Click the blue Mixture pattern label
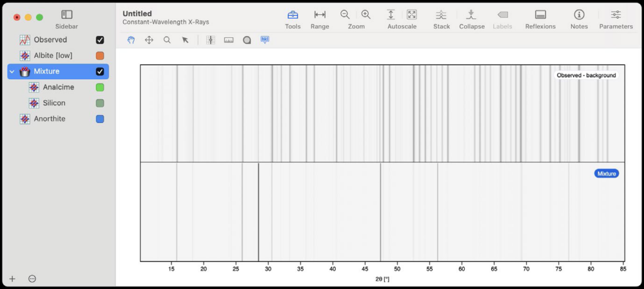Viewport: 644px width, 289px height. pos(606,173)
